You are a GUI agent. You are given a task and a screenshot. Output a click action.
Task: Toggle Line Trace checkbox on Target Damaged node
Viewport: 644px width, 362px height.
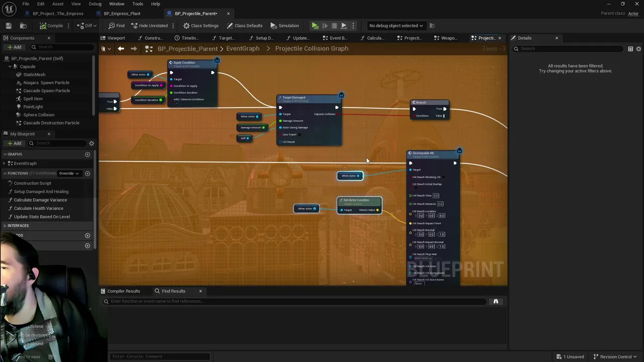tap(300, 135)
